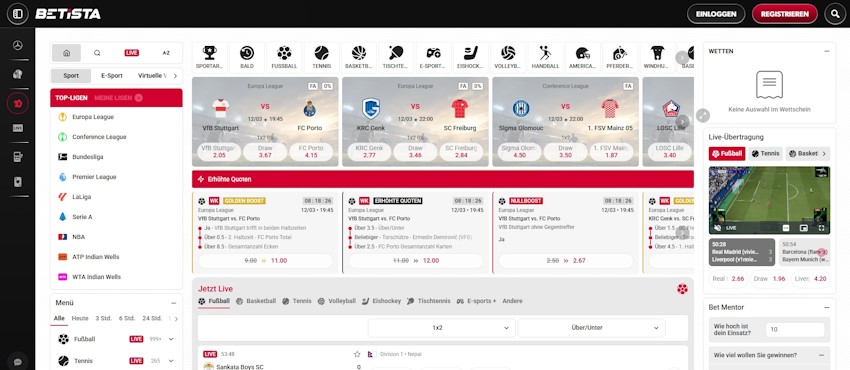Viewport: 850px width, 370px height.
Task: Open the expand arrows icon beside the Wetten panel
Action: 703,115
